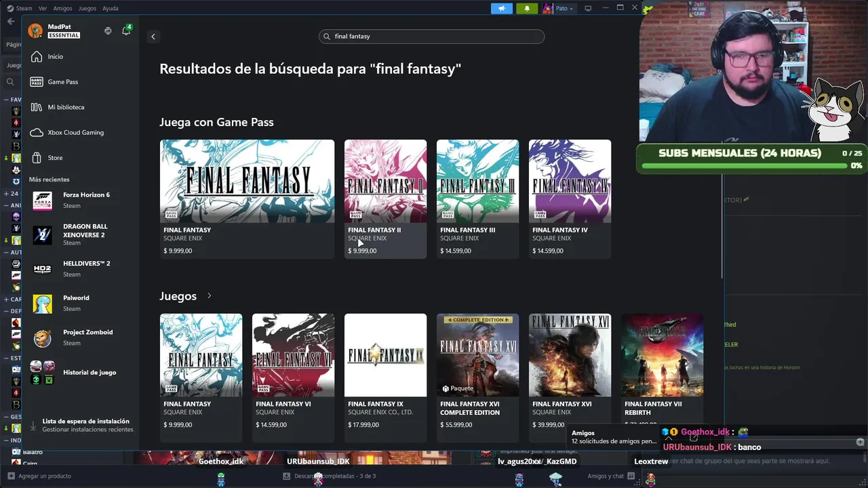Click Steam's back navigation arrow
Viewport: 868px width, 488px height.
[11, 22]
